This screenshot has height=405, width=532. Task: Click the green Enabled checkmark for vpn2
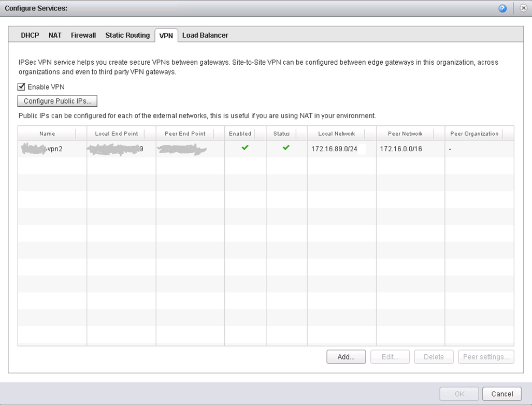[245, 148]
